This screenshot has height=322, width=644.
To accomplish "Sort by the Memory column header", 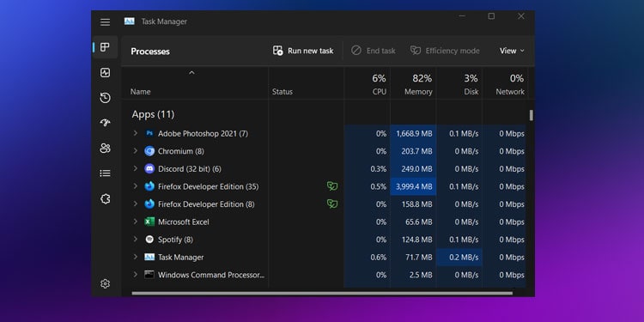I will click(418, 92).
